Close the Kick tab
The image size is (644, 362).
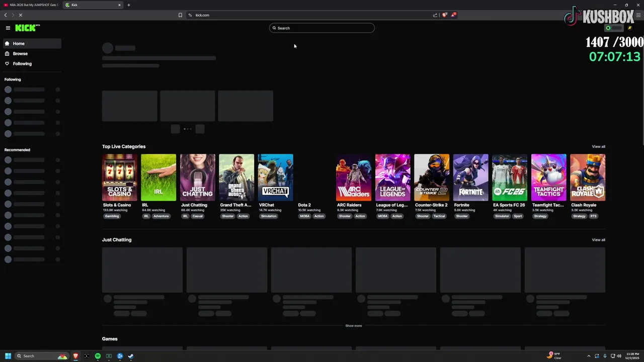[x=119, y=5]
